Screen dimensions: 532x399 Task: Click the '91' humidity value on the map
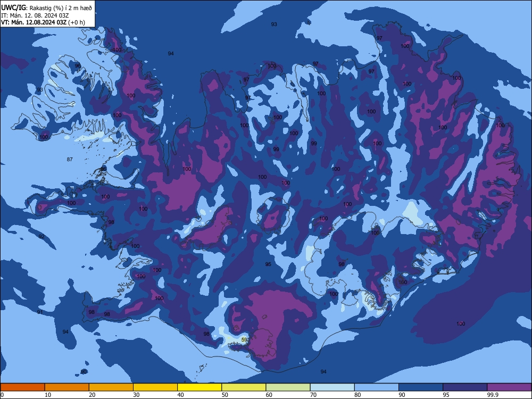(x=40, y=312)
